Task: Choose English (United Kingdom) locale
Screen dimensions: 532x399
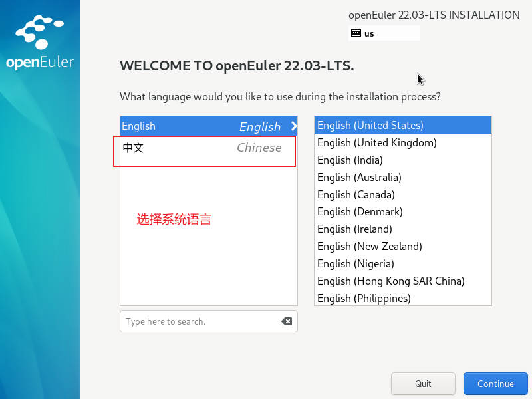Action: [x=403, y=142]
